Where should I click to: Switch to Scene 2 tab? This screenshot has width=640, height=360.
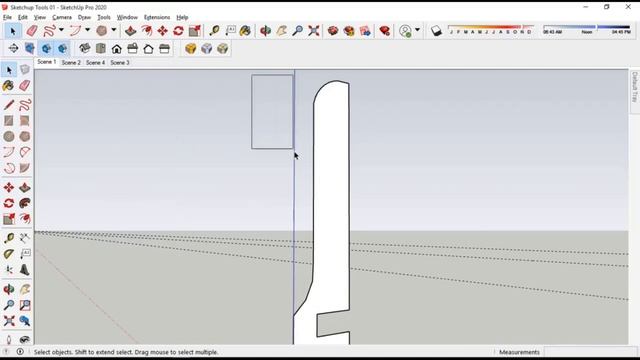pyautogui.click(x=71, y=62)
